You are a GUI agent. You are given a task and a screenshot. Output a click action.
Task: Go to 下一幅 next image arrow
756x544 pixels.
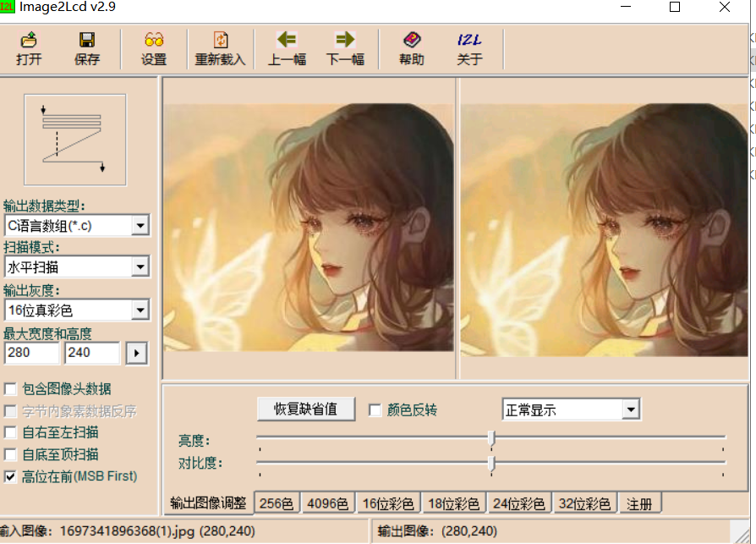click(345, 40)
